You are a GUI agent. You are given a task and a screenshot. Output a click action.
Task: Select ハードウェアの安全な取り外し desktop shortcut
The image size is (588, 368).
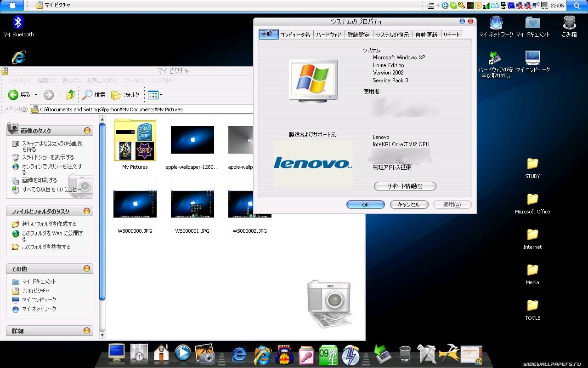(x=495, y=64)
